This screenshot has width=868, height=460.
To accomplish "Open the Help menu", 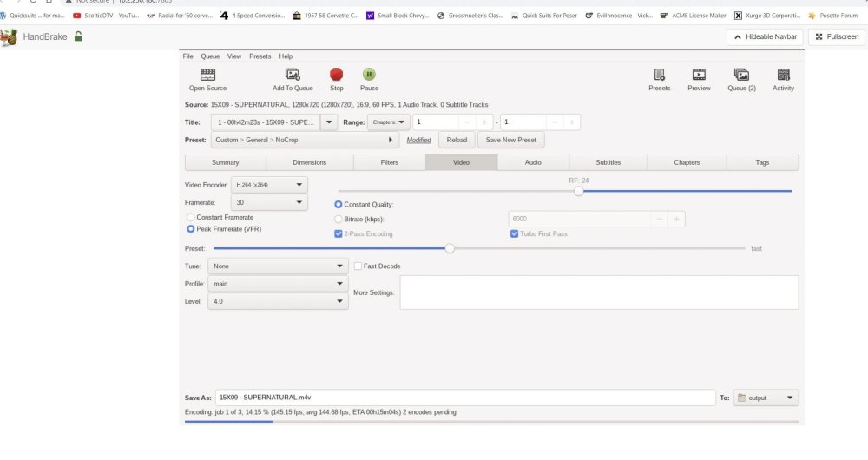I will click(x=286, y=56).
